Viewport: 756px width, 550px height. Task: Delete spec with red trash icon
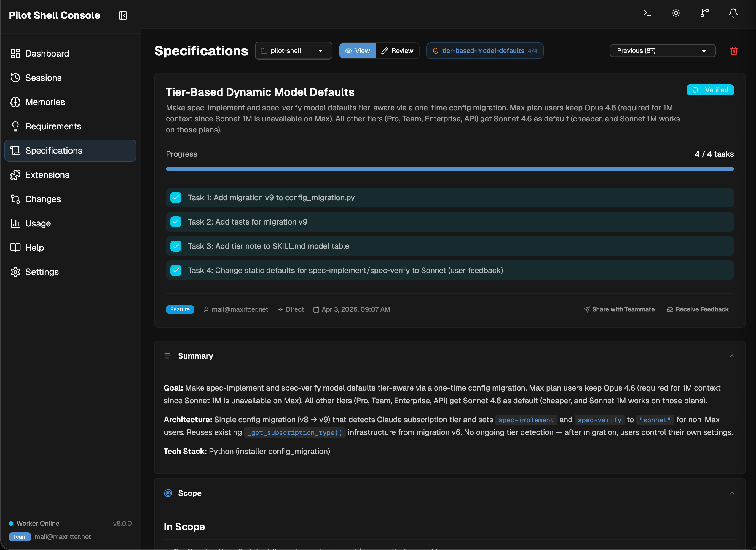(733, 51)
